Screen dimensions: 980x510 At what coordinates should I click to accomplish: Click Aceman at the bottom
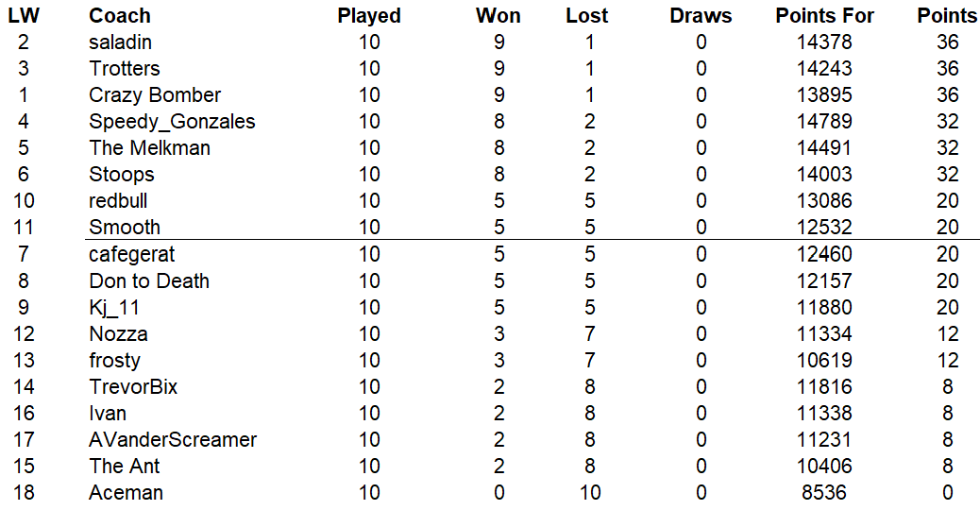click(126, 493)
